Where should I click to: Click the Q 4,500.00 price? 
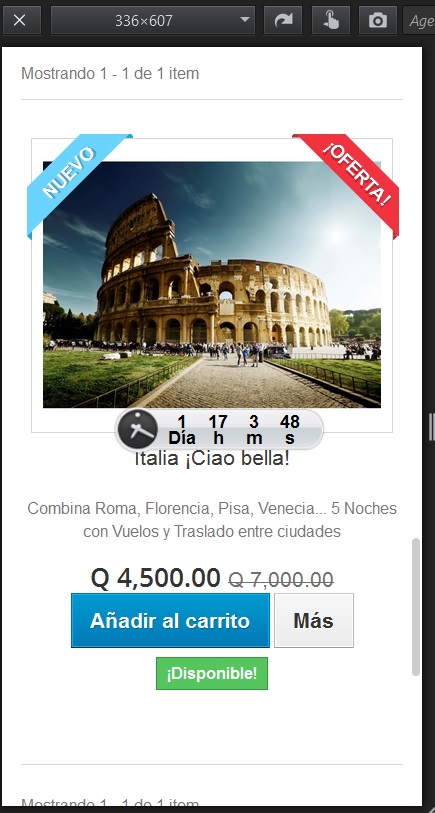(155, 578)
